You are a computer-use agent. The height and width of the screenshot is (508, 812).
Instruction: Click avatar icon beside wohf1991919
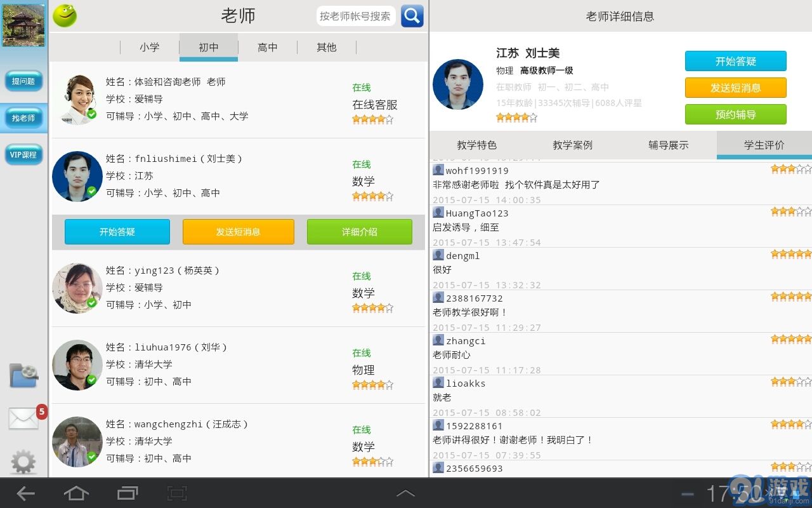click(438, 170)
